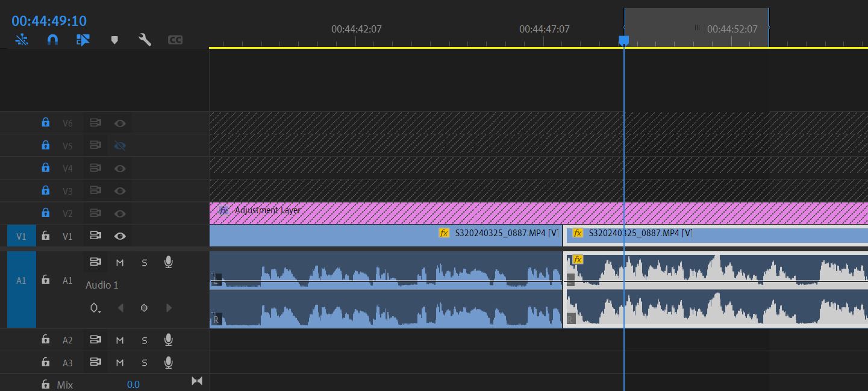Click the voice-over record mic on Audio 1
Image resolution: width=868 pixels, height=391 pixels.
169,261
